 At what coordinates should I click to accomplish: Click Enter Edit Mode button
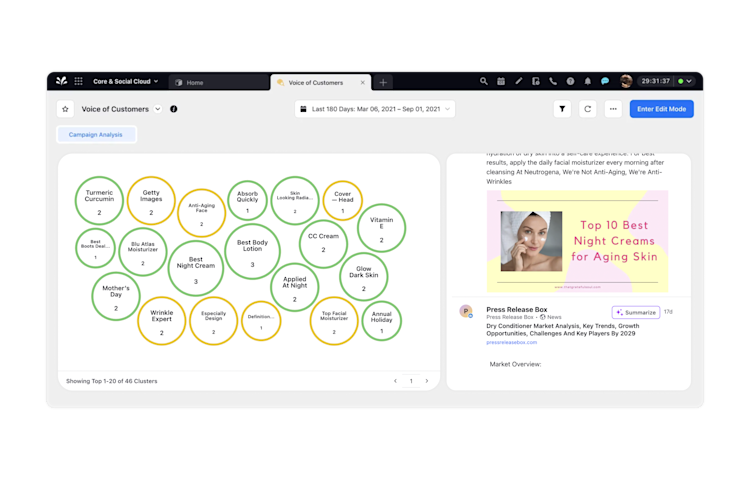tap(662, 109)
